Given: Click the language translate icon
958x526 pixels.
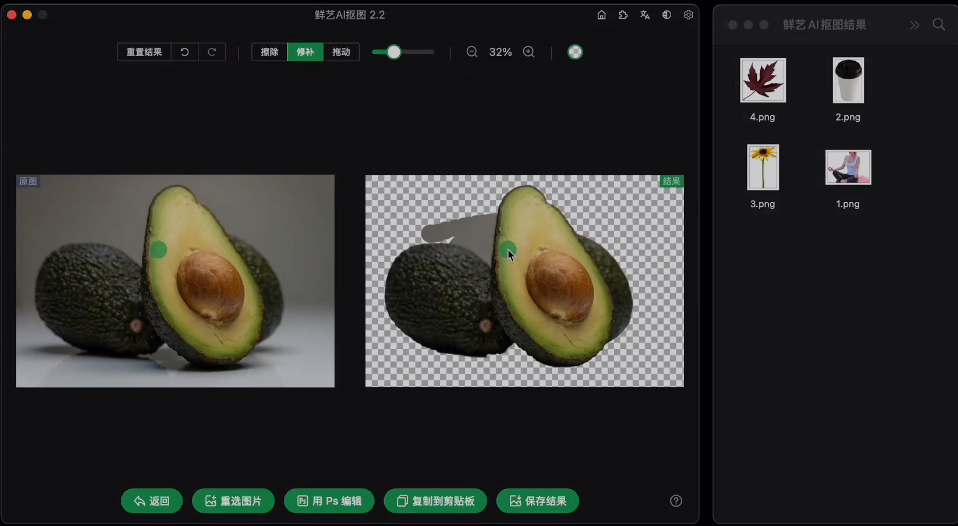Looking at the screenshot, I should click(645, 15).
